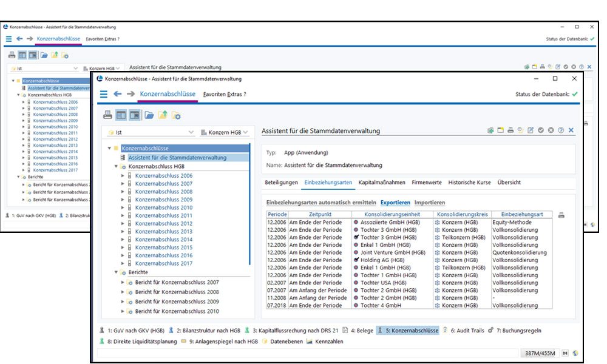Open the 6: Audit Trails shortcut
Image resolution: width=607 pixels, height=364 pixels.
[x=463, y=331]
